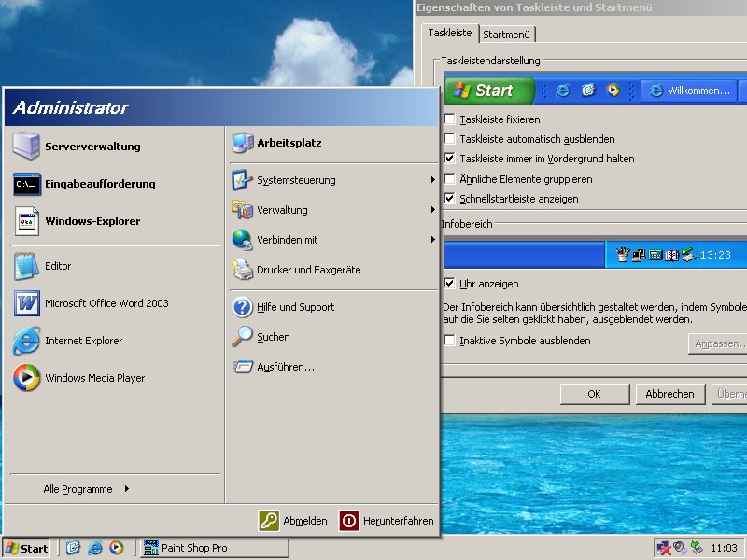Click Internet Explorer quick launch icon in taskbar
The height and width of the screenshot is (560, 747).
(94, 548)
